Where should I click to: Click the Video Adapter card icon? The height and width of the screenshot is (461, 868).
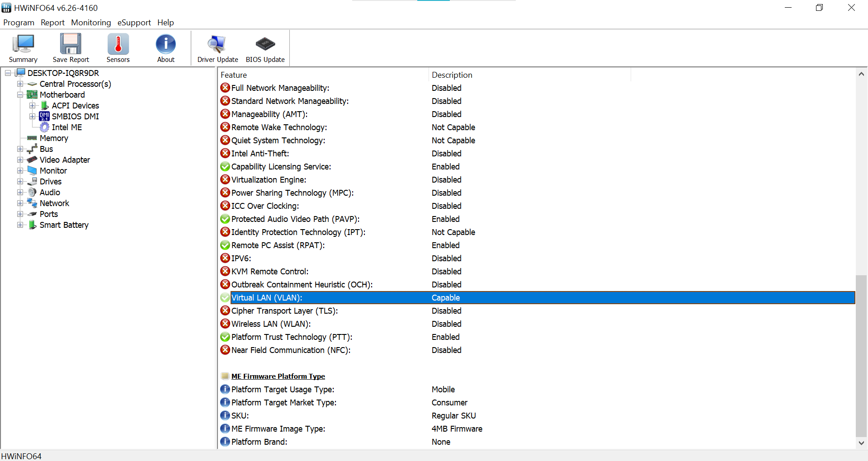[x=32, y=160]
